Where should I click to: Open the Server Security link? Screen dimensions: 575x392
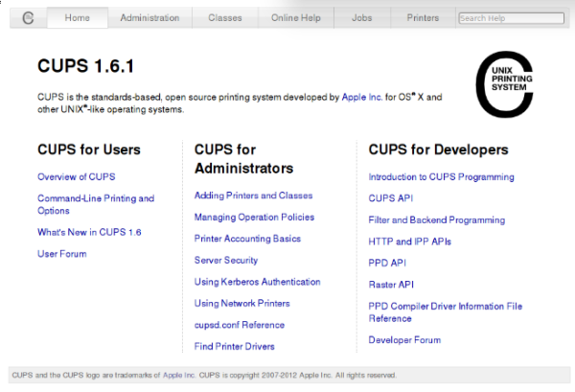coord(226,260)
